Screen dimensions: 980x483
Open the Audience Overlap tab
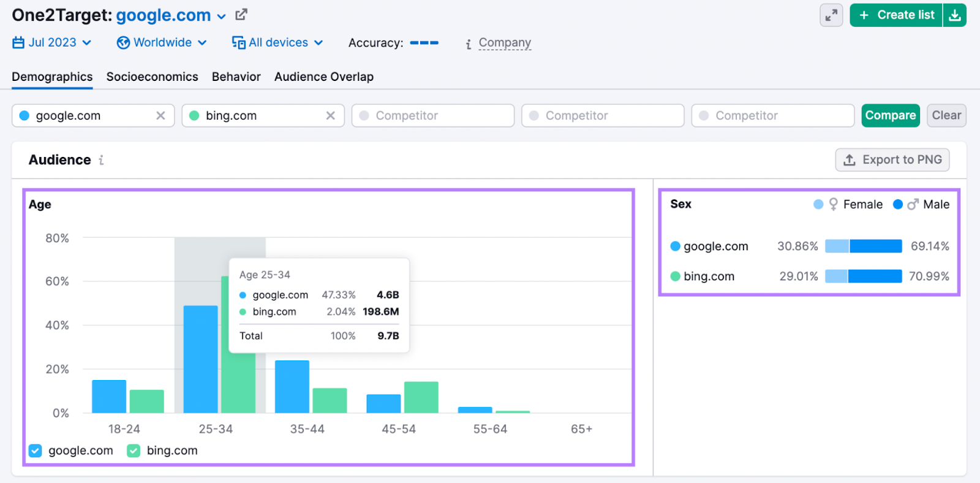[x=324, y=77]
